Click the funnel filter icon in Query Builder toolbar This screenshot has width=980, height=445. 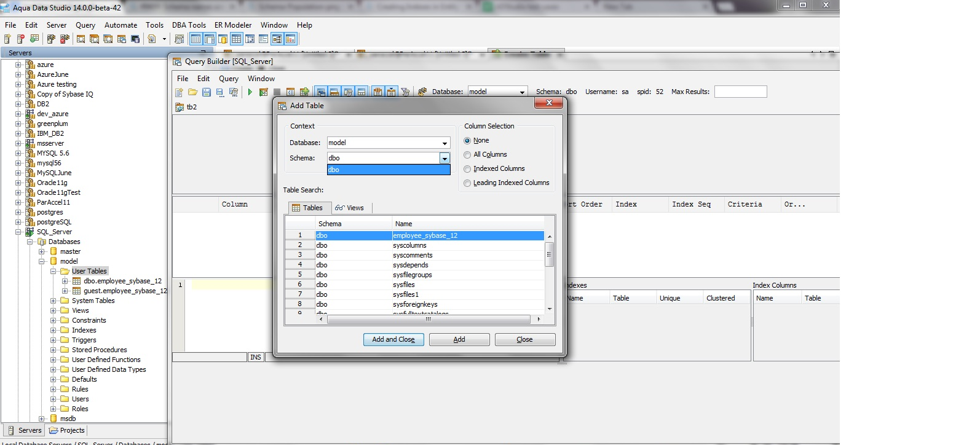(x=405, y=92)
